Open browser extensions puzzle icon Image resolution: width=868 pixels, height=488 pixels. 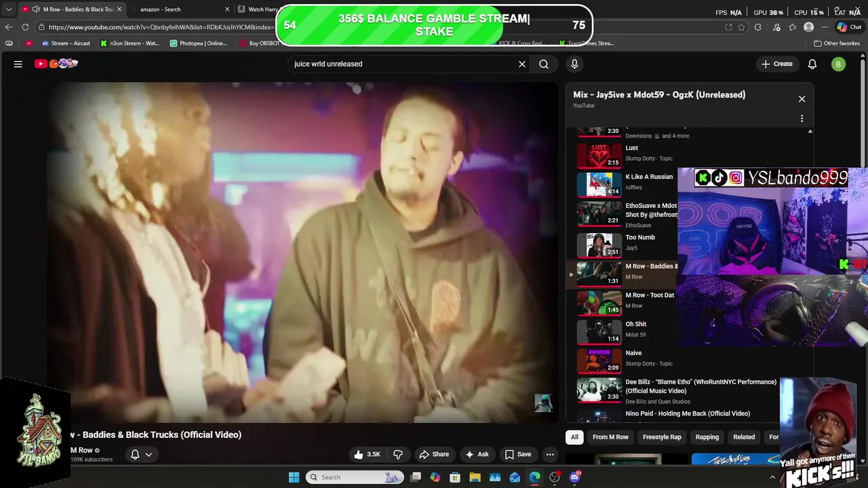click(758, 27)
